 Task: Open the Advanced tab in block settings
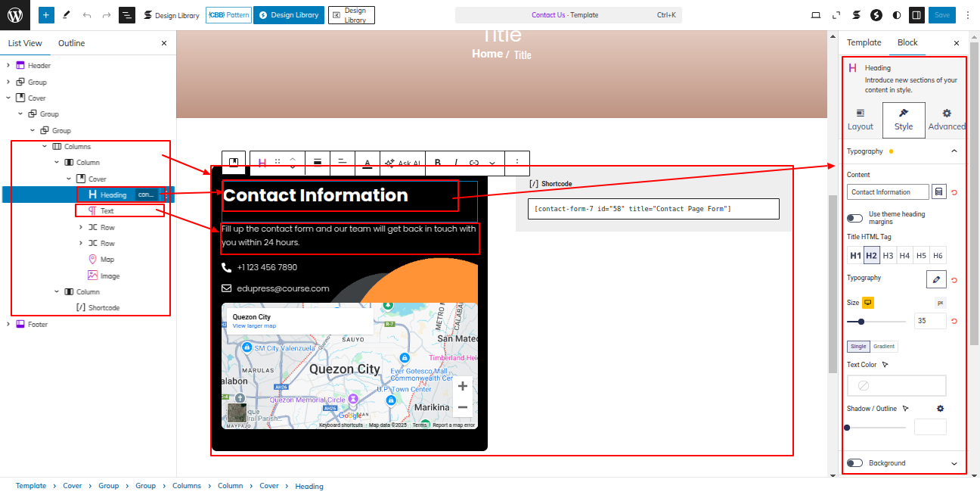[x=947, y=120]
